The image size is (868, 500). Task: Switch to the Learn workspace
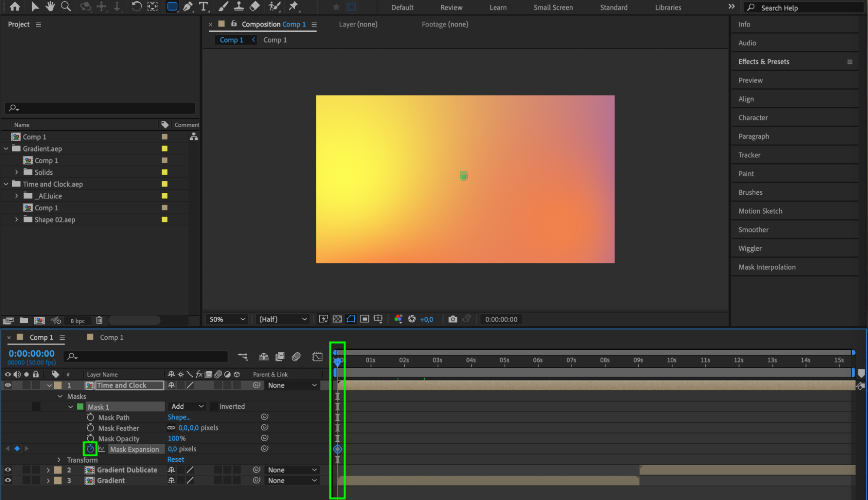(x=498, y=7)
